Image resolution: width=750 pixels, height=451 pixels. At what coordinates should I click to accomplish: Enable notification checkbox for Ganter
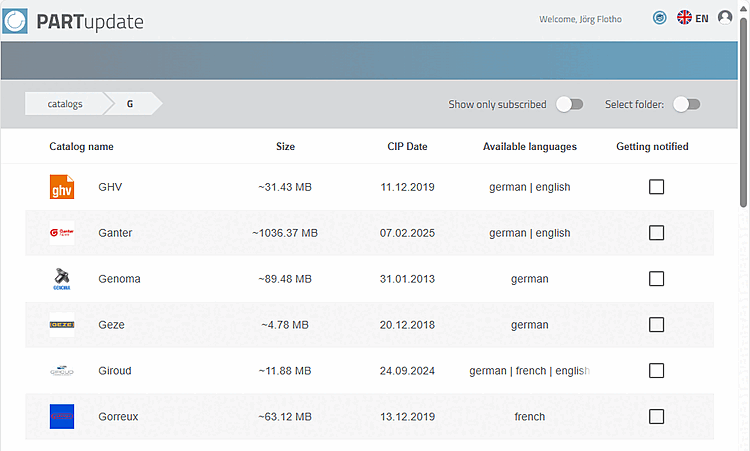pyautogui.click(x=656, y=233)
